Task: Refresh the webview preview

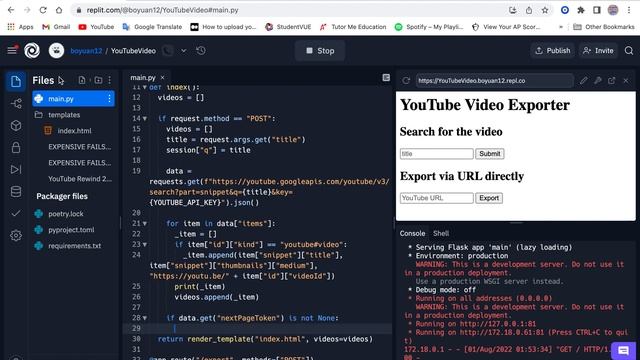Action: click(x=406, y=81)
